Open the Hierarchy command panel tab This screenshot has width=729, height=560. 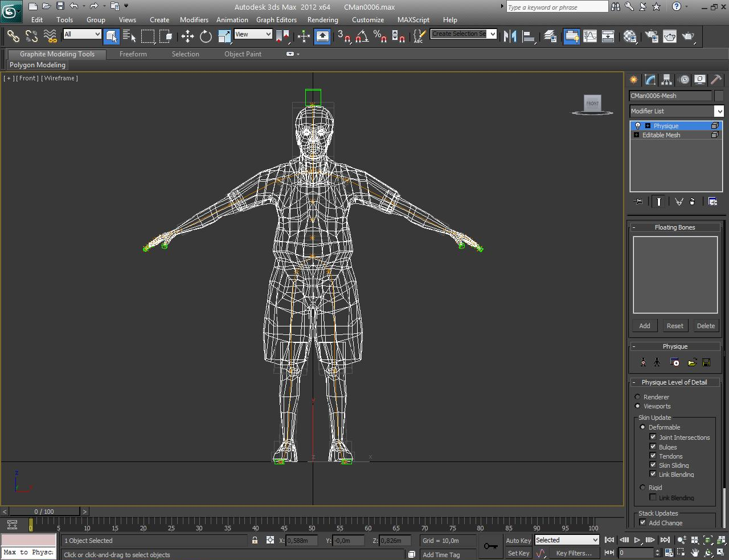tap(666, 80)
